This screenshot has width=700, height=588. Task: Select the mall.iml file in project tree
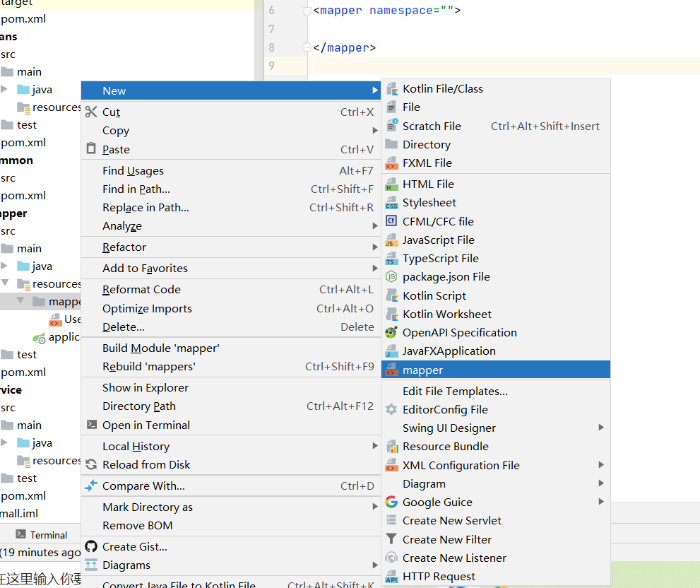tap(19, 514)
